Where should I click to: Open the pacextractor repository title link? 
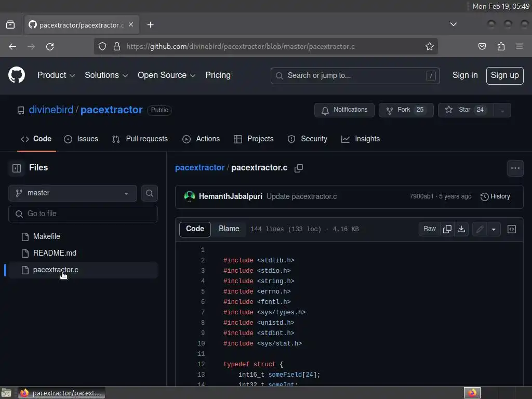[111, 110]
